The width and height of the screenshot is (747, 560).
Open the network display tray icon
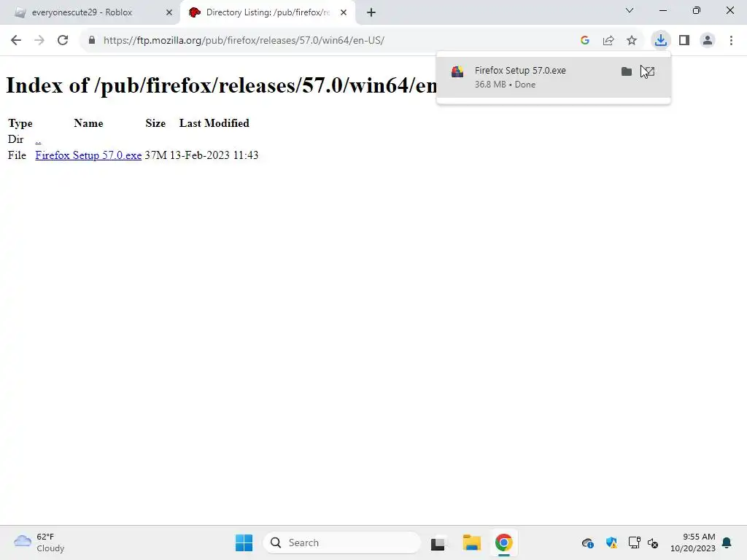pos(634,542)
